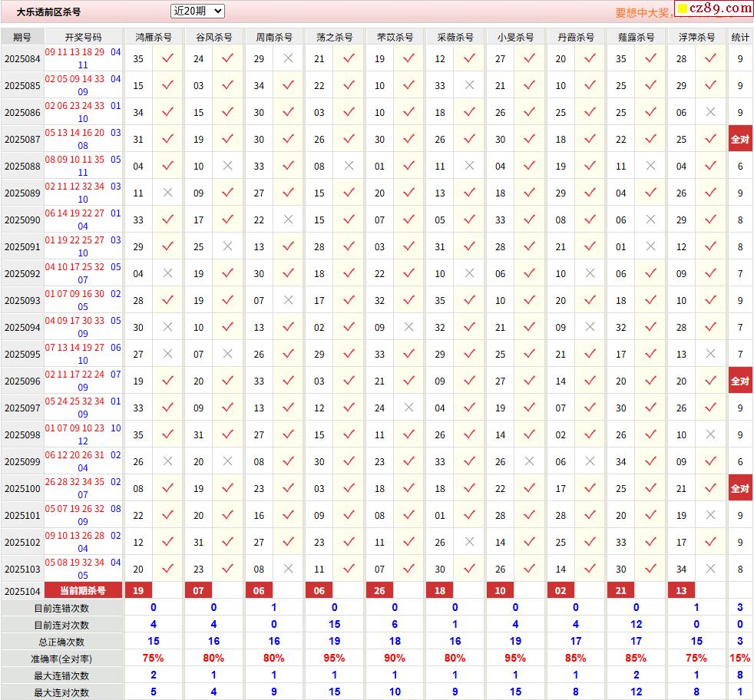Click the X mark in 采薇杀号 for 2025102
The image size is (754, 700).
[x=469, y=542]
